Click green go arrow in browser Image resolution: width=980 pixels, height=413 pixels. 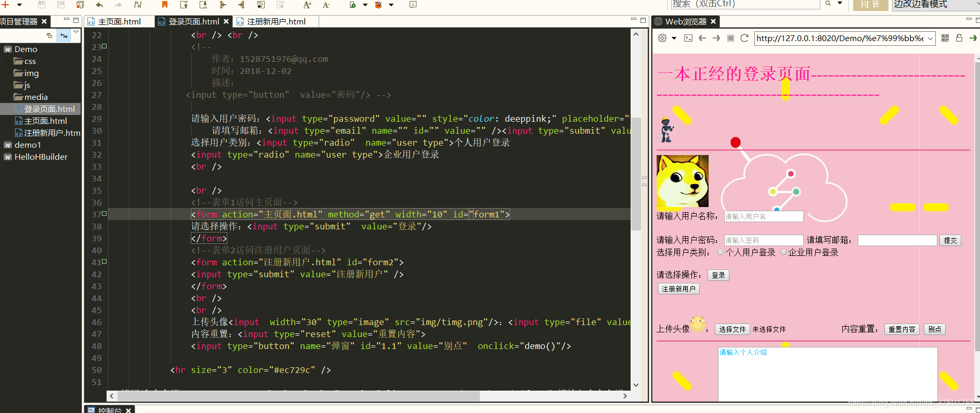tap(973, 38)
